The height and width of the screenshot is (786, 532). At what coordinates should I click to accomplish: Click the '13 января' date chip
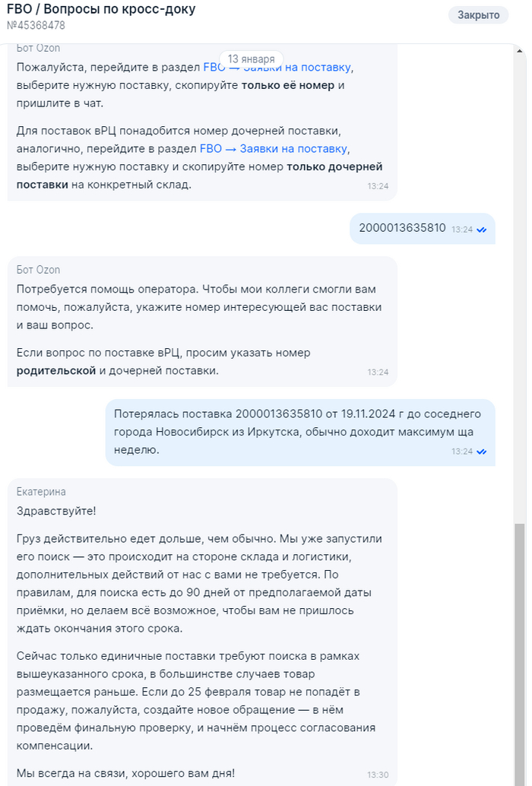pyautogui.click(x=251, y=59)
